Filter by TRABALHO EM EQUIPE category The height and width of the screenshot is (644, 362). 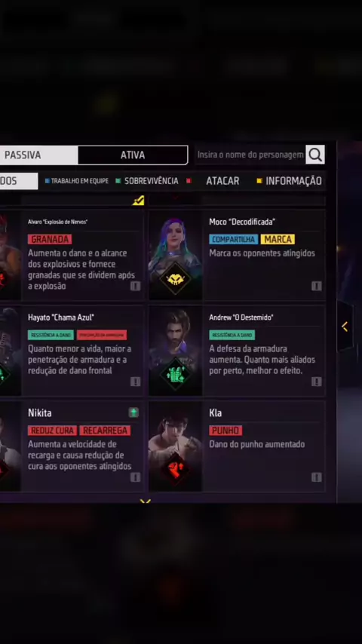[x=76, y=181]
